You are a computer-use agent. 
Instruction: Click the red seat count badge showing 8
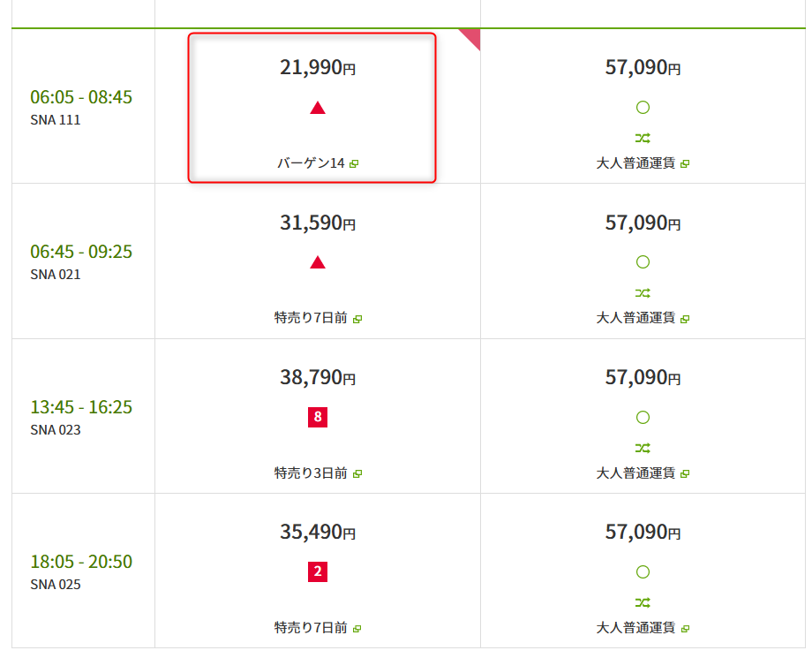[x=318, y=417]
